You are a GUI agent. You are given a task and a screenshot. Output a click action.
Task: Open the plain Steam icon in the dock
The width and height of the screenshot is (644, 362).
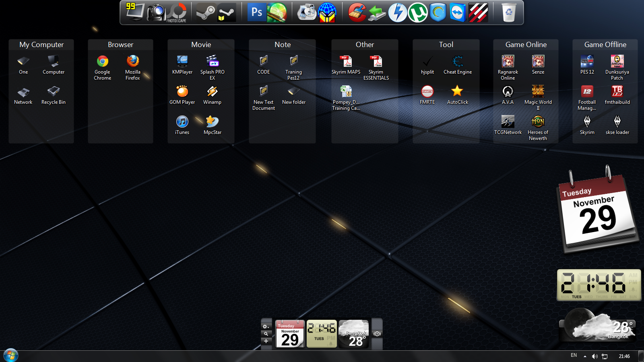tap(206, 12)
